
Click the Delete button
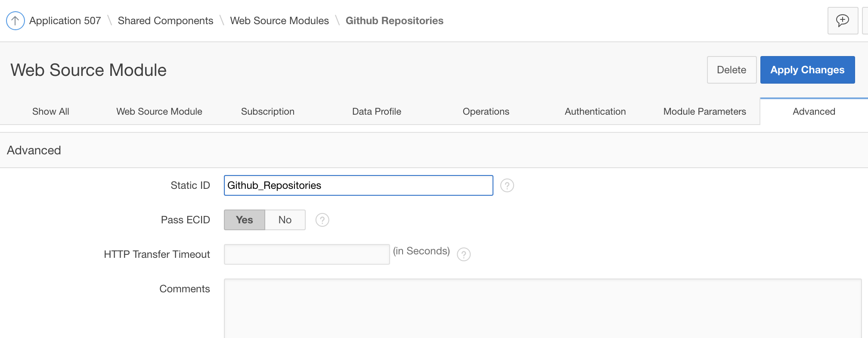[x=731, y=70]
